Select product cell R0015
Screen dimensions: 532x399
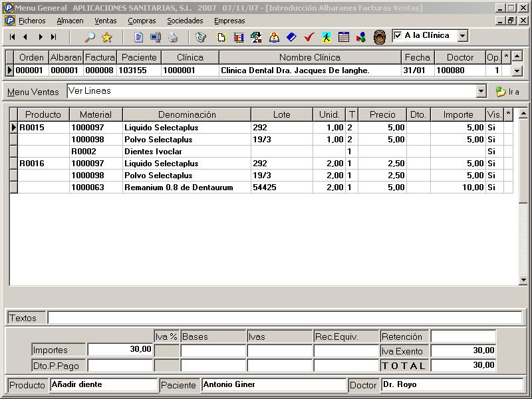[x=43, y=128]
